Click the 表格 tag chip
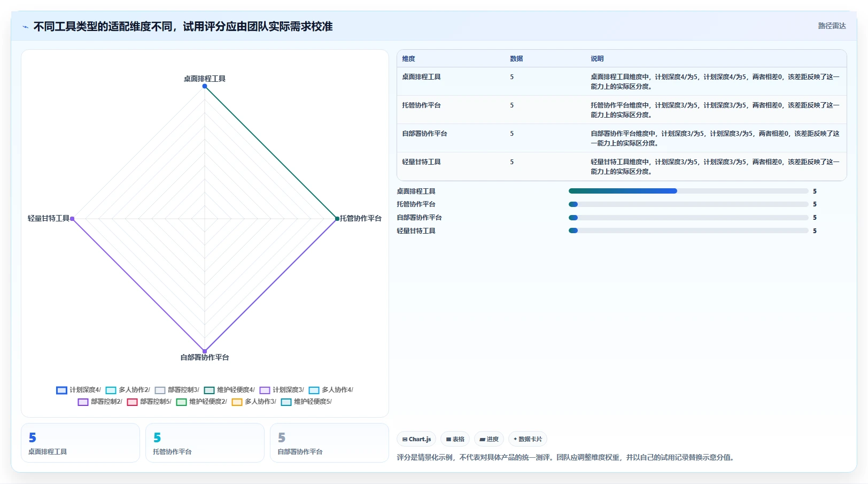This screenshot has height=484, width=868. [455, 439]
